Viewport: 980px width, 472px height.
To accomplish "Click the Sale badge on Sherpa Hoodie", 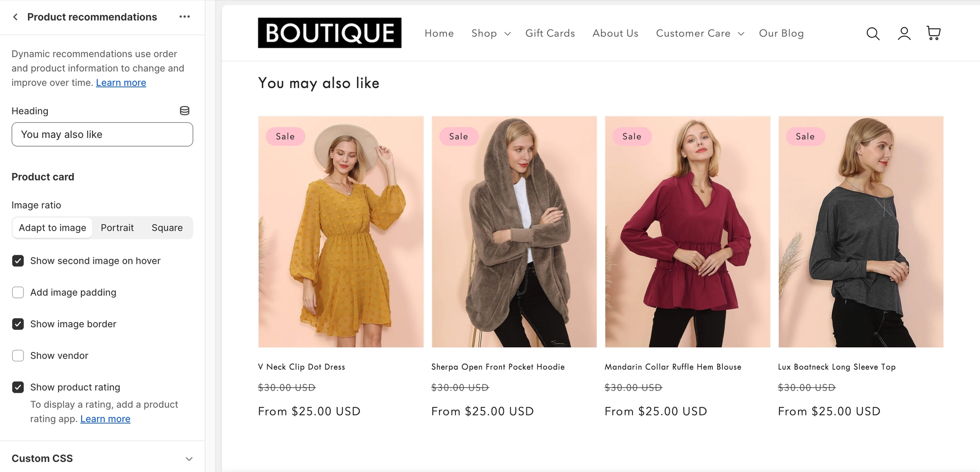I will (459, 137).
